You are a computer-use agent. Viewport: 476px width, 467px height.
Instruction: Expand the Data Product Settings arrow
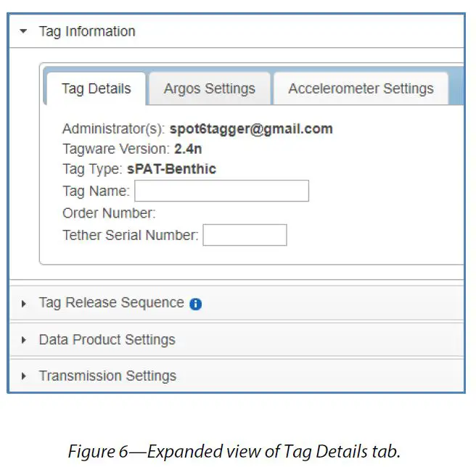(x=24, y=340)
